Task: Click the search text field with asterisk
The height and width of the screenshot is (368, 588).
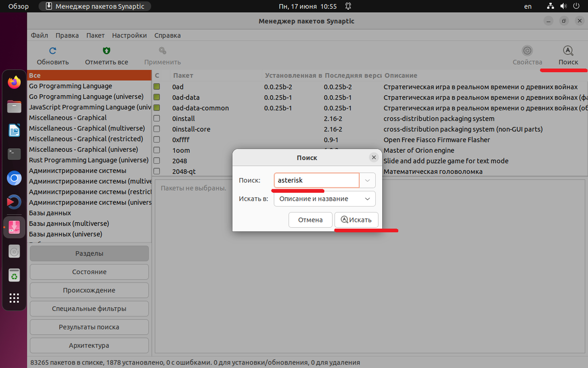Action: pos(317,180)
